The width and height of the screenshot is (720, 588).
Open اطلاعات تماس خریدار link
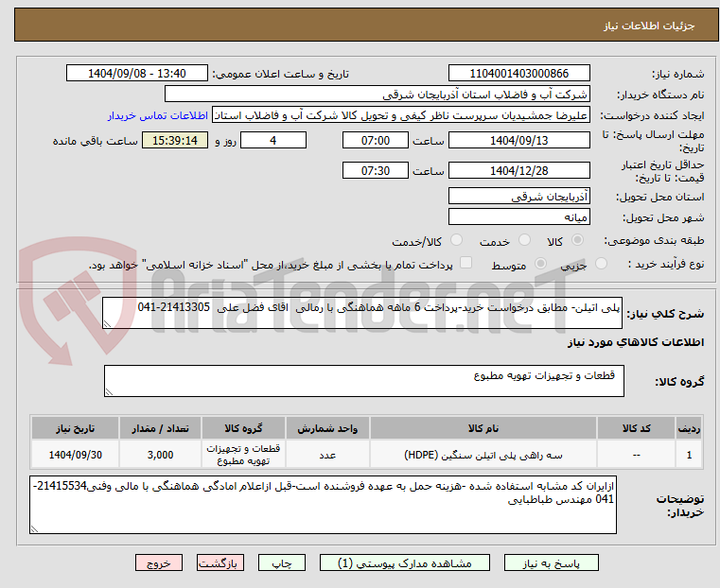158,115
